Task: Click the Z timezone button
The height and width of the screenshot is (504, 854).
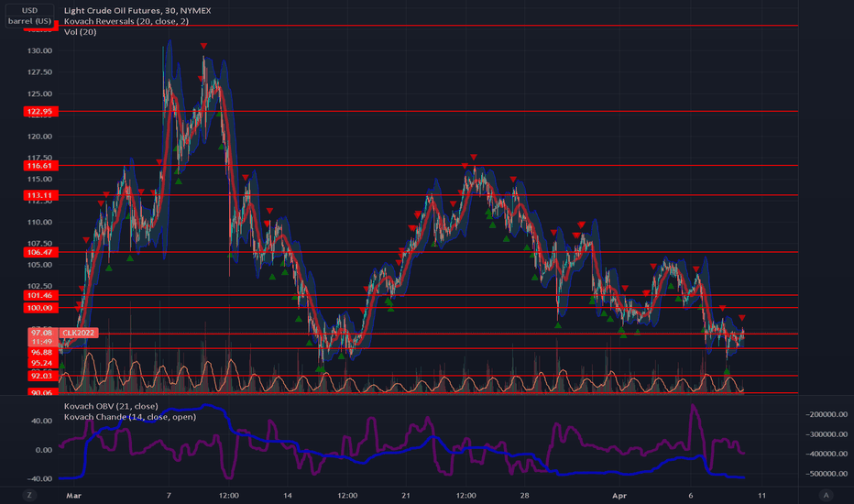Action: point(29,495)
